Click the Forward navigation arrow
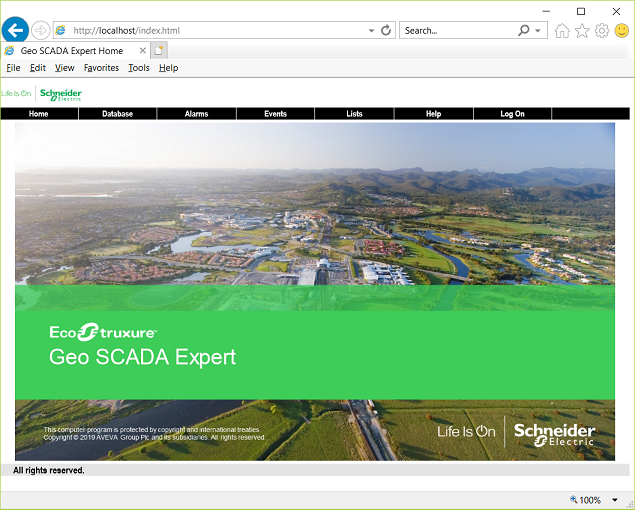This screenshot has height=510, width=635. click(x=40, y=30)
